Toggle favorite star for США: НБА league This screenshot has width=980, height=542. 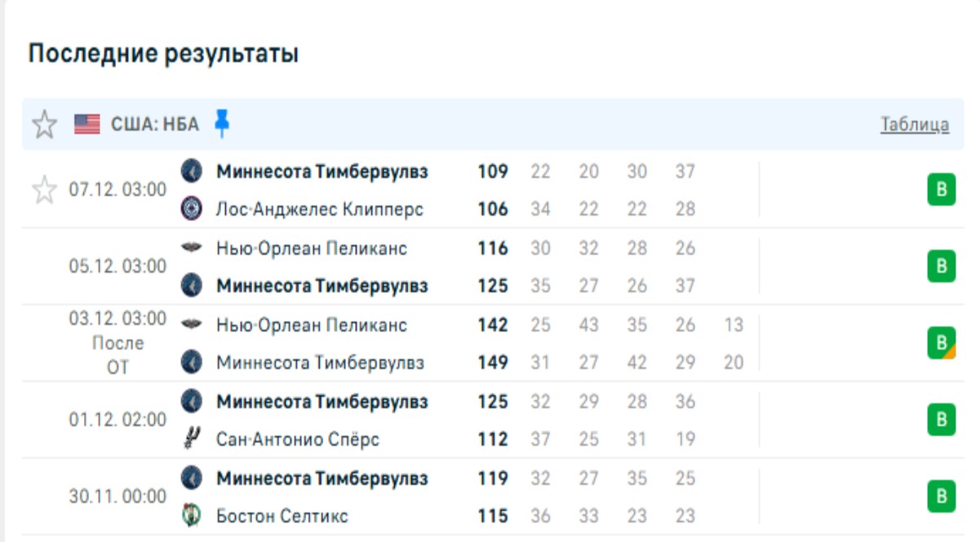(x=44, y=125)
